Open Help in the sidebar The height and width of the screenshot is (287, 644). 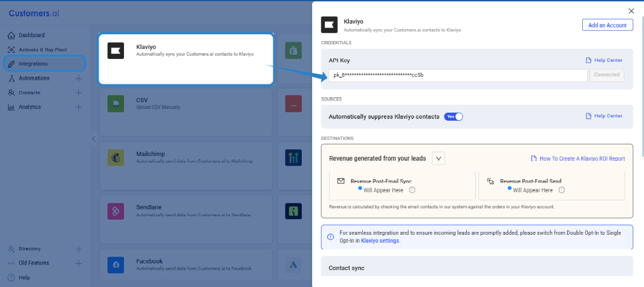24,277
